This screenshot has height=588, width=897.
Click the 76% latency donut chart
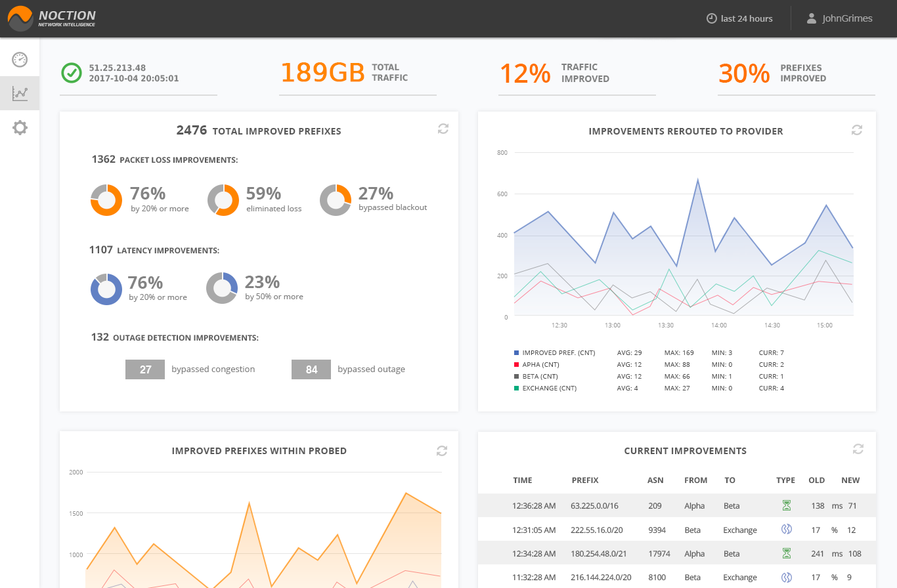[x=106, y=289]
